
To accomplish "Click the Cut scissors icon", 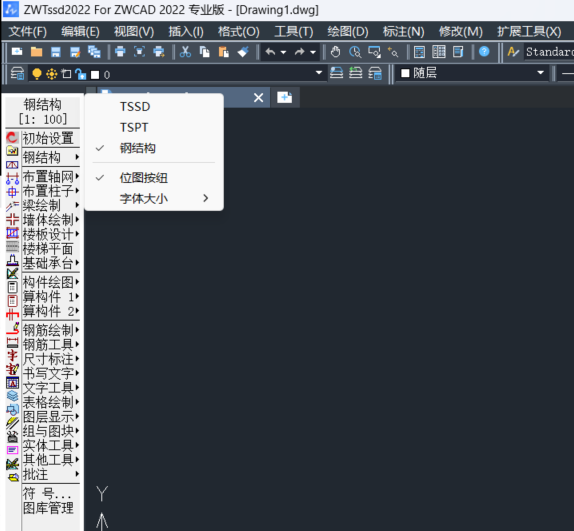I will click(185, 52).
